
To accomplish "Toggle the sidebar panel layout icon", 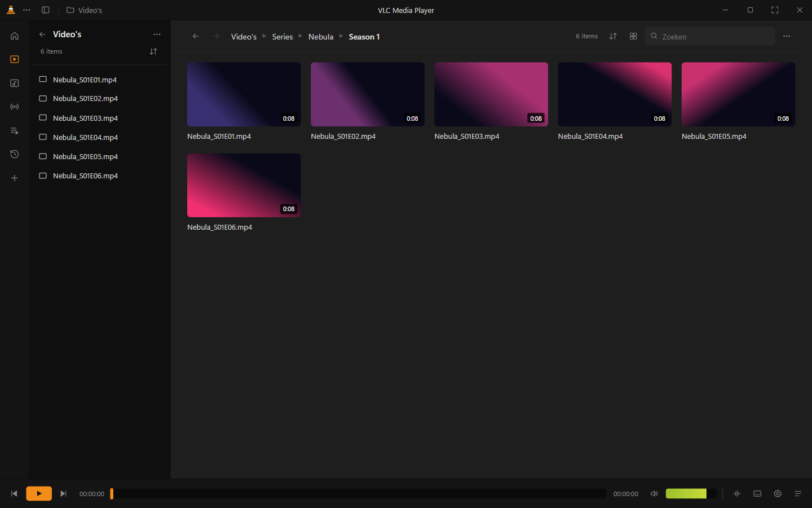I will [46, 10].
